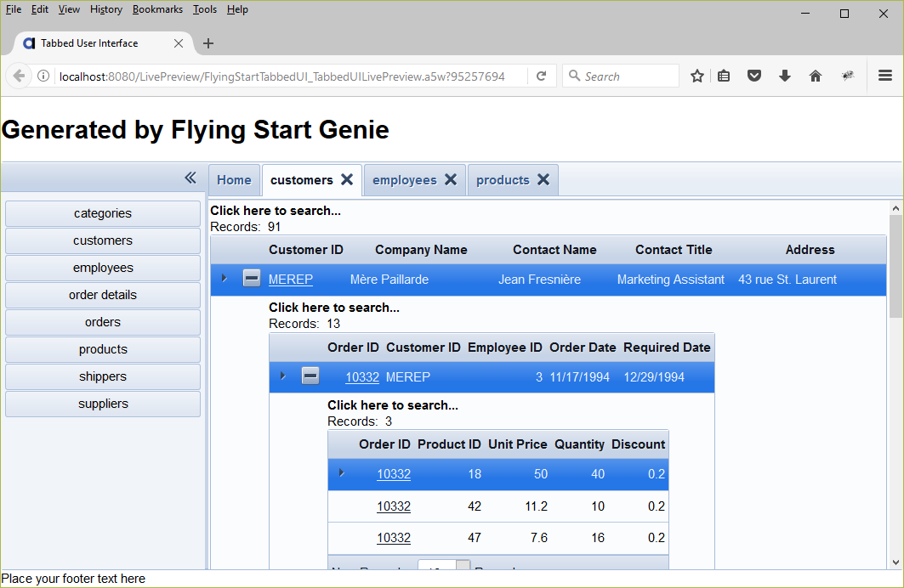The image size is (904, 588).
Task: Open the Bookmarks menu
Action: 157,9
